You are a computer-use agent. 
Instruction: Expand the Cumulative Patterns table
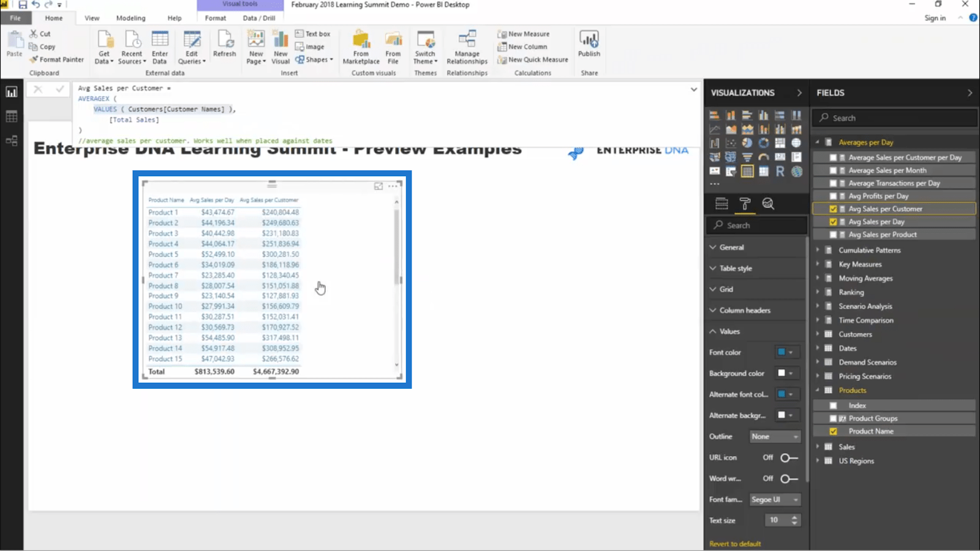[x=818, y=250]
